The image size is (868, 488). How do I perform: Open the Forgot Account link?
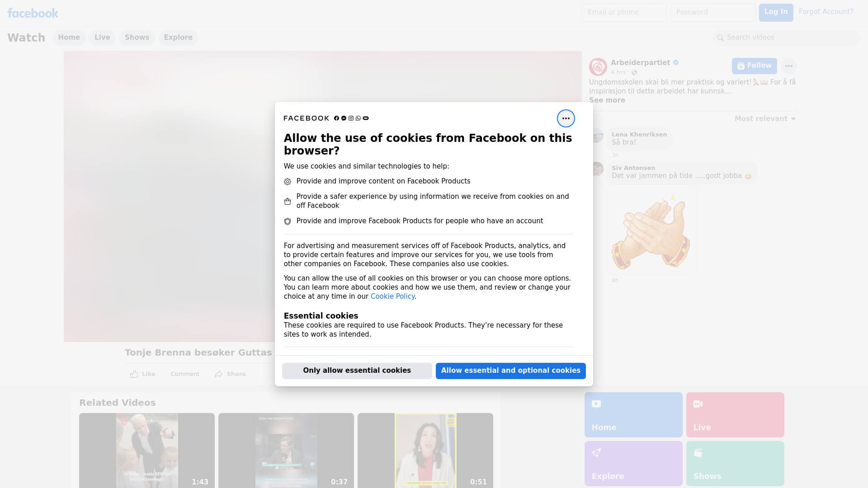click(x=826, y=12)
